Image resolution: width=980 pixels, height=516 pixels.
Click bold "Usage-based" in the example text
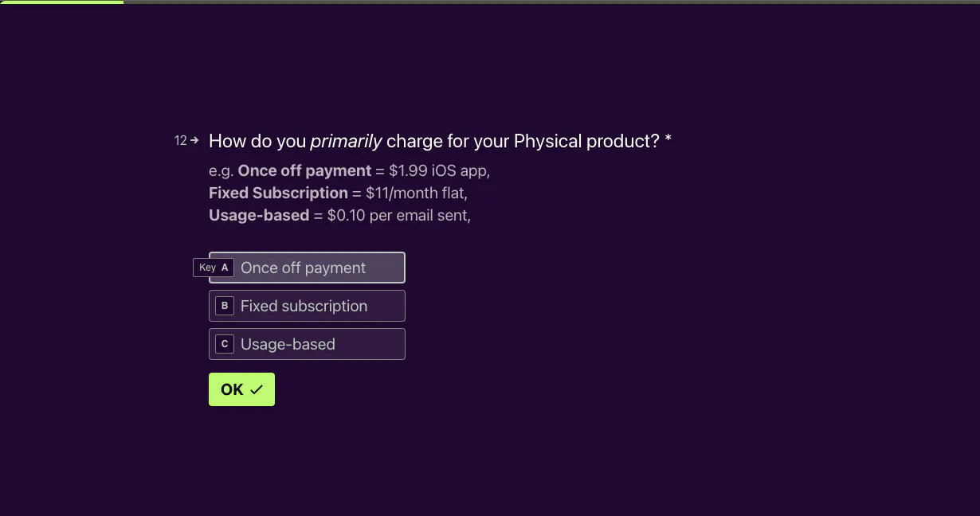coord(259,215)
